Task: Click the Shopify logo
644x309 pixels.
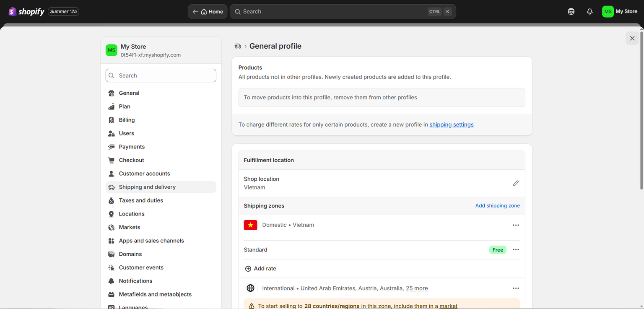Action: 26,11
